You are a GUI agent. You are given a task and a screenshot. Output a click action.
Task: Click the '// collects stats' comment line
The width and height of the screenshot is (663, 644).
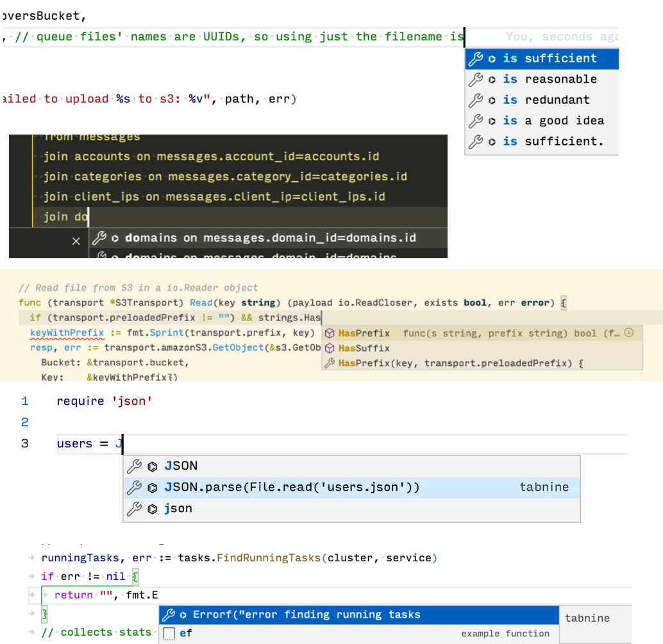coord(96,632)
